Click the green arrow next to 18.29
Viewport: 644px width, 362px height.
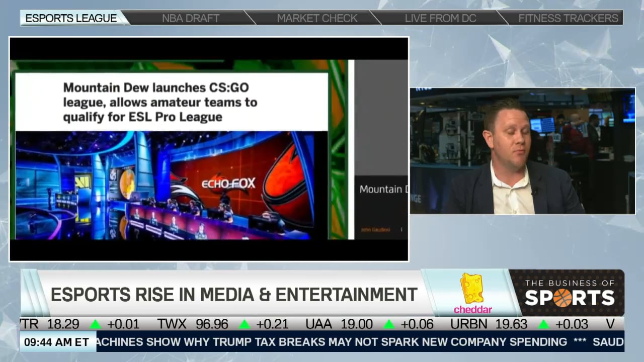(95, 324)
